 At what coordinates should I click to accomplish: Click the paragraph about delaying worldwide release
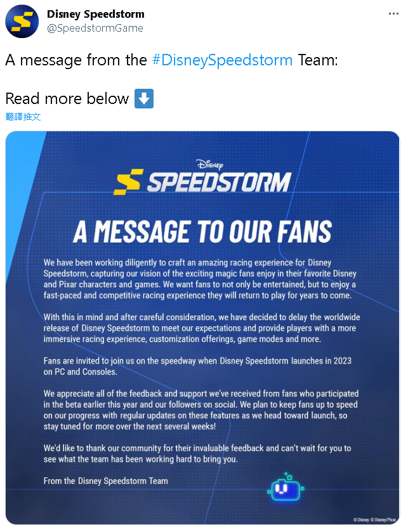(x=202, y=328)
